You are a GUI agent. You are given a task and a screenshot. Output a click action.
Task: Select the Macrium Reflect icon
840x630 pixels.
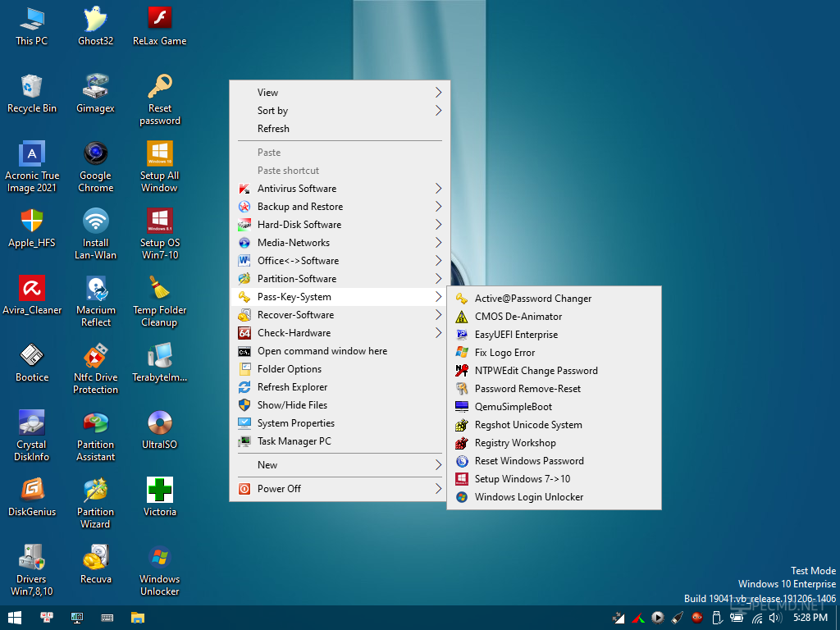[x=95, y=302]
